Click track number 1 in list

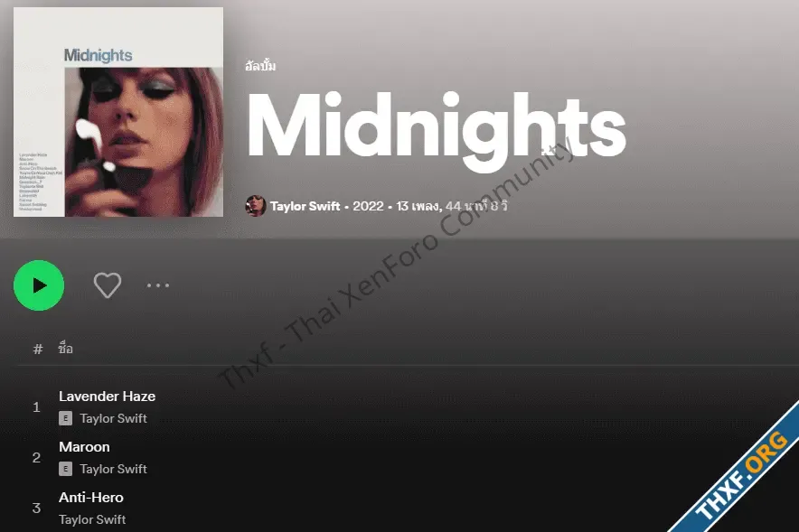pos(36,407)
